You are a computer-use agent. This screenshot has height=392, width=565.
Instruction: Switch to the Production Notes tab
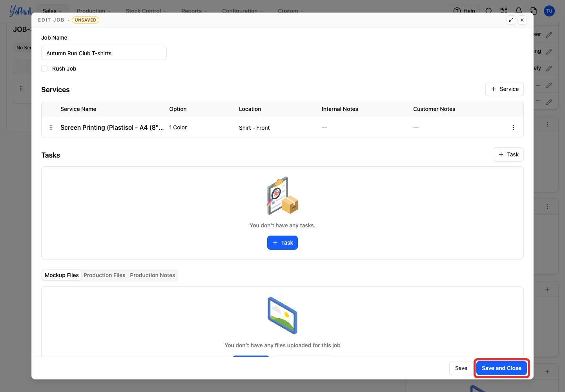click(153, 275)
